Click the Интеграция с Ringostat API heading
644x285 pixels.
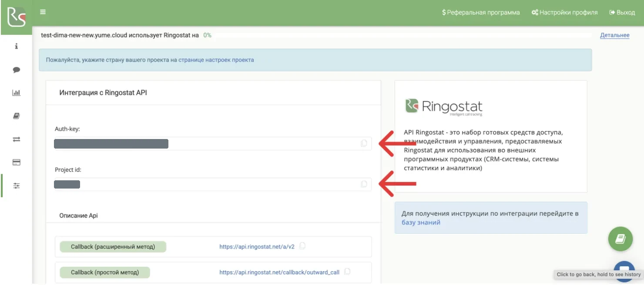coord(103,93)
